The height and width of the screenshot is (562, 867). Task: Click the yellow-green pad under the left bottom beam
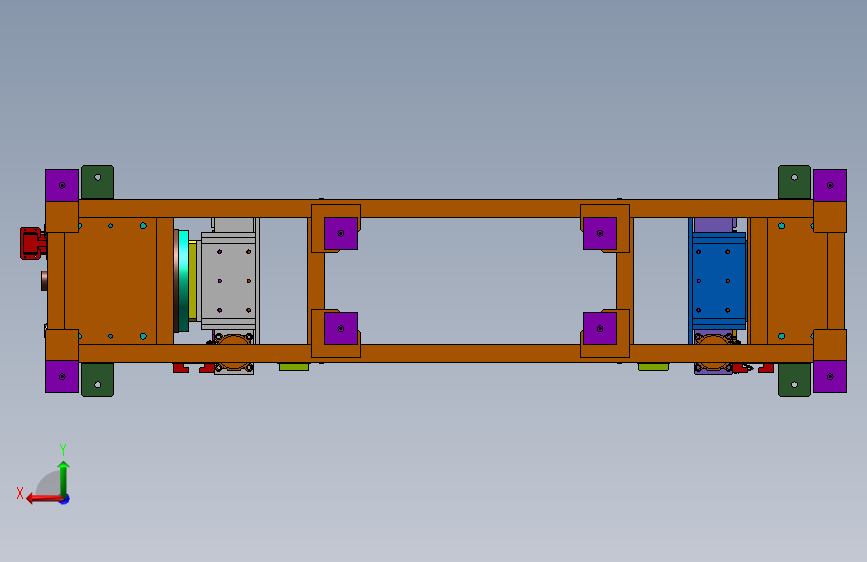(294, 367)
